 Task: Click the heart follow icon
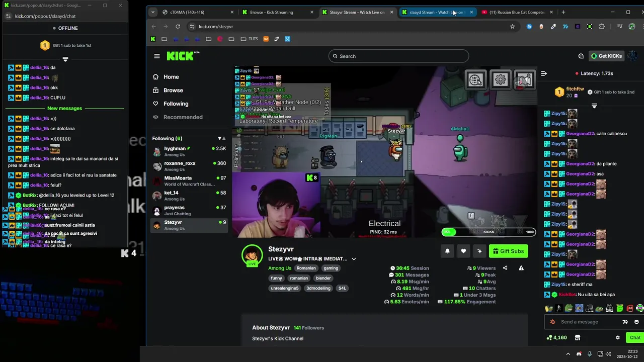(463, 251)
